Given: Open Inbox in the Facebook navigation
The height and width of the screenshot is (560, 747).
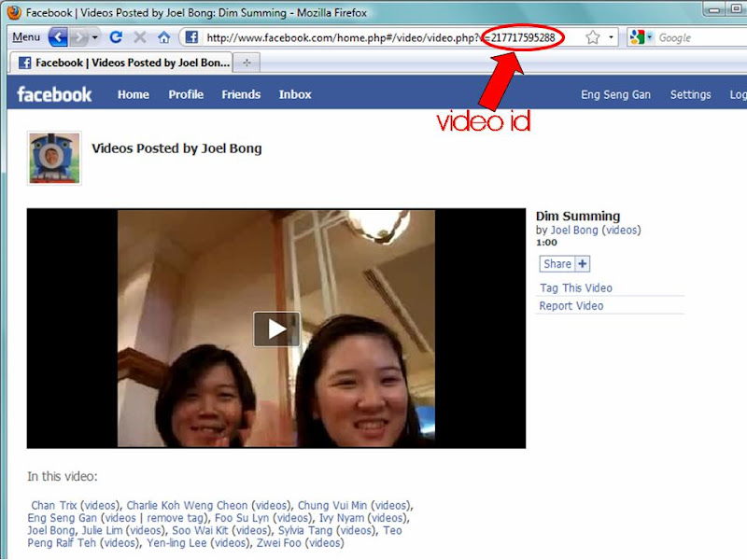Looking at the screenshot, I should (x=295, y=94).
